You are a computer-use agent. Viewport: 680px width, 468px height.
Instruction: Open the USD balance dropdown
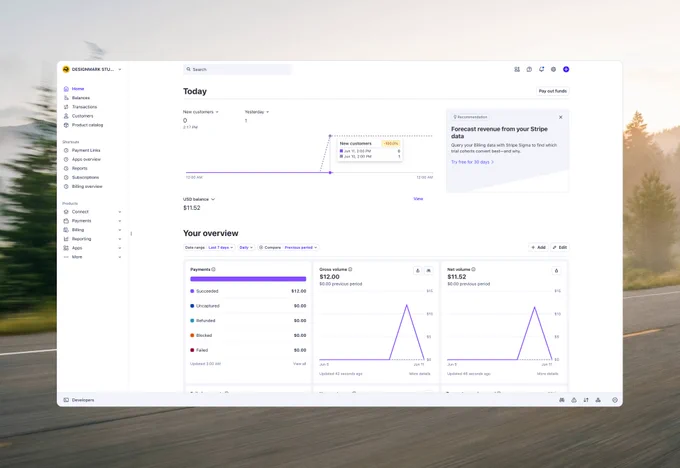[199, 200]
